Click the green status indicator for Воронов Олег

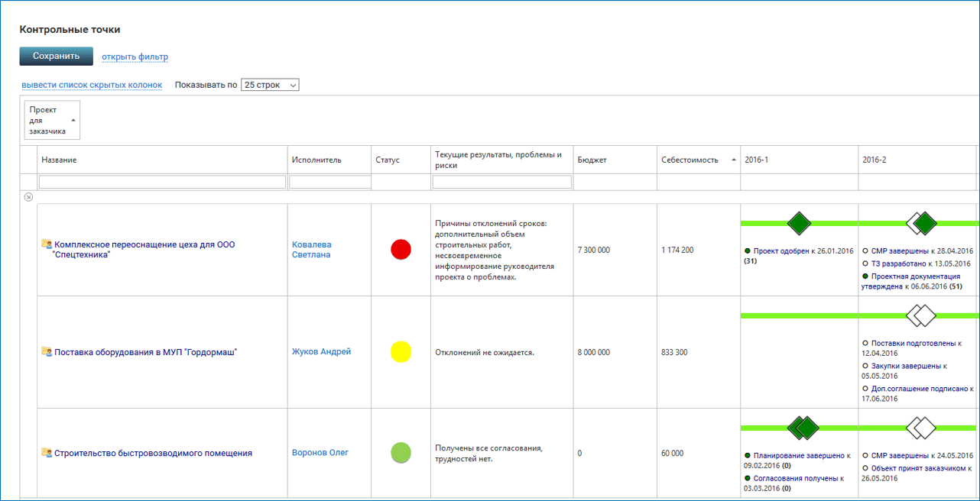401,453
